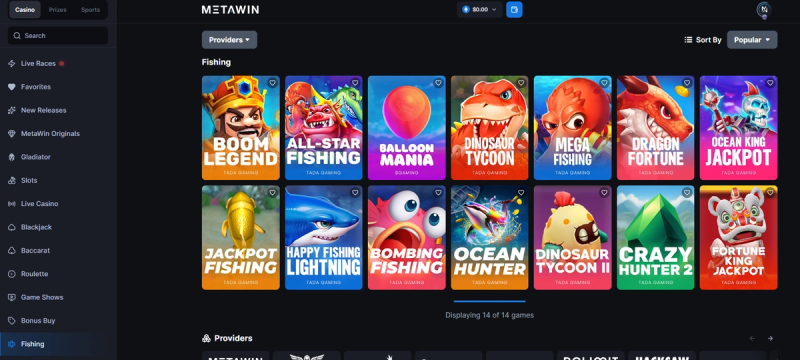Favorite the Balloon Mania game
The width and height of the screenshot is (800, 360).
tap(438, 83)
